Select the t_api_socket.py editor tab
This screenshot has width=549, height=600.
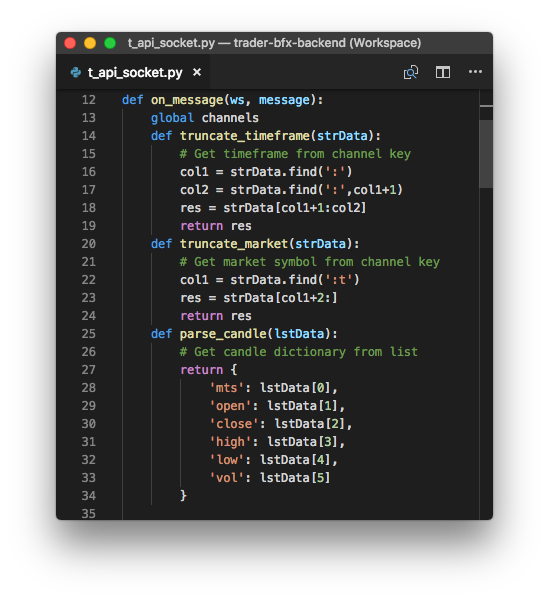(134, 72)
